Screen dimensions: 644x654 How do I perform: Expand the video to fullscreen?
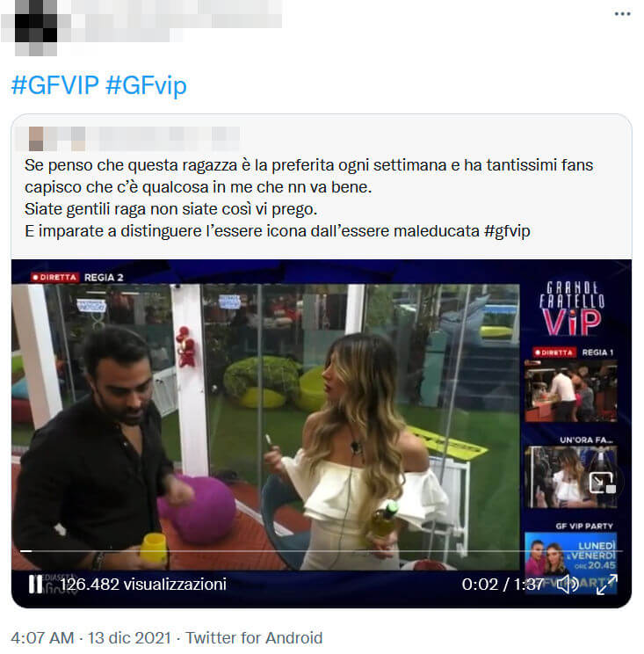[x=606, y=584]
